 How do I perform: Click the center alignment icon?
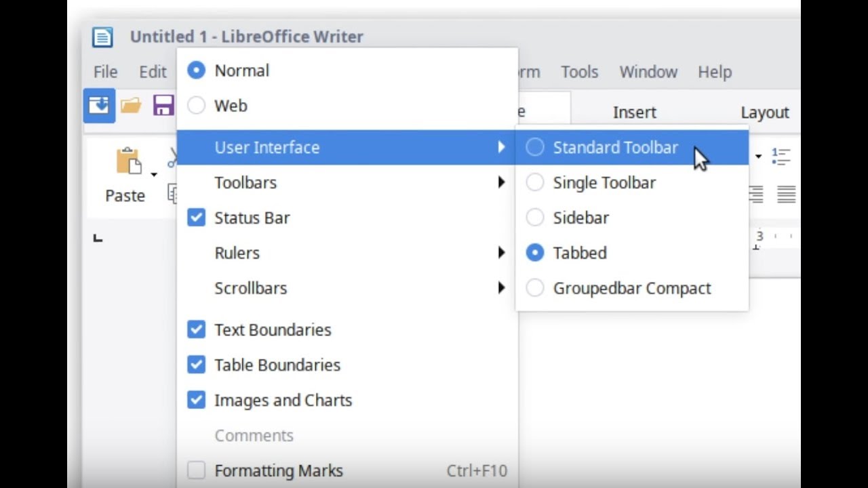tap(755, 194)
